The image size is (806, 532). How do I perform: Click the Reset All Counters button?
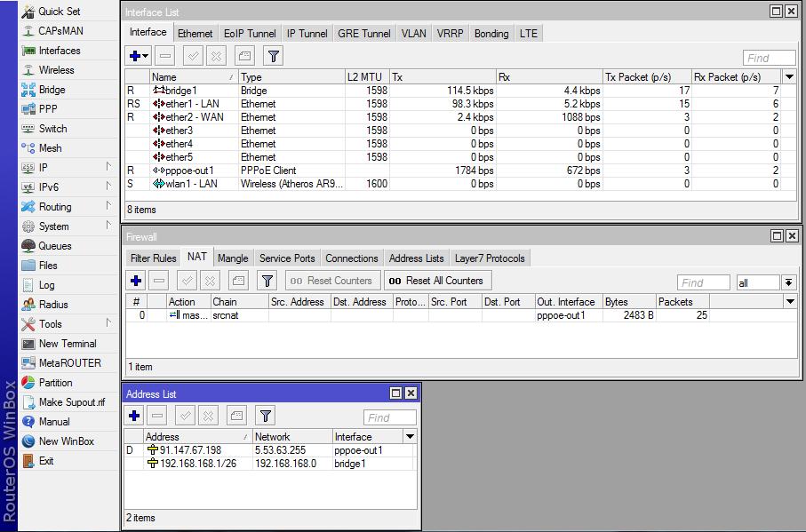[437, 281]
